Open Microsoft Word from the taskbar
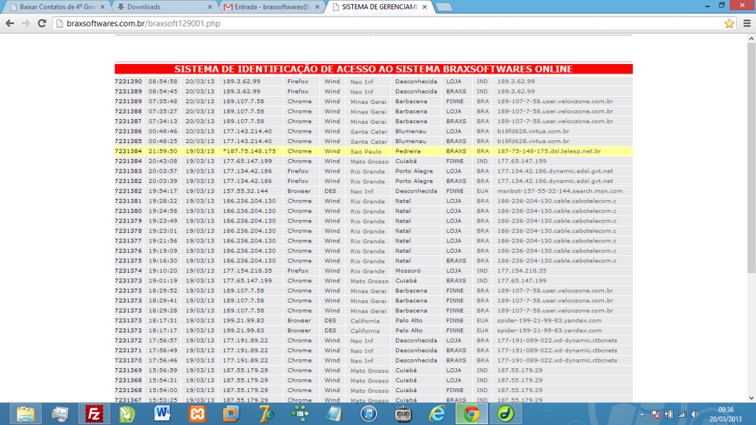756x425 pixels. [x=162, y=413]
